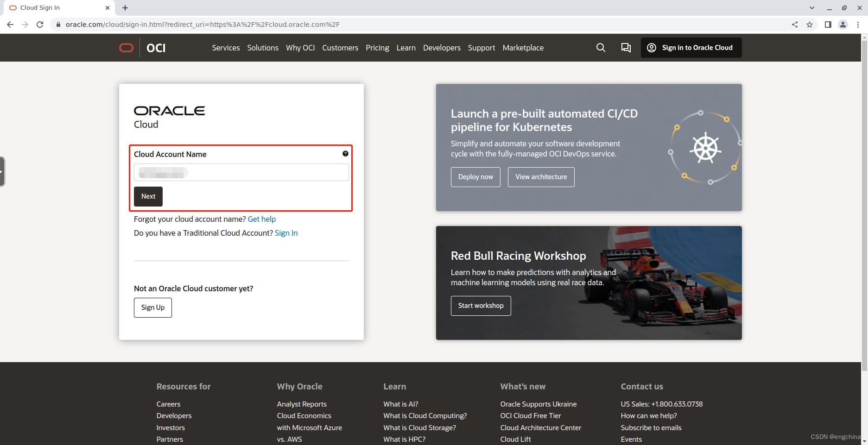Open the Analyst Reports footer link
The image size is (868, 445).
pos(302,404)
